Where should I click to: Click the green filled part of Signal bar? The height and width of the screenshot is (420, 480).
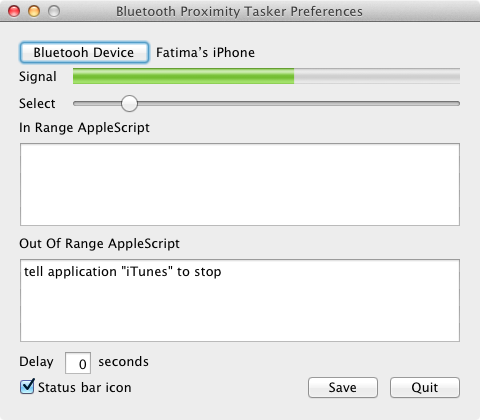tap(183, 76)
